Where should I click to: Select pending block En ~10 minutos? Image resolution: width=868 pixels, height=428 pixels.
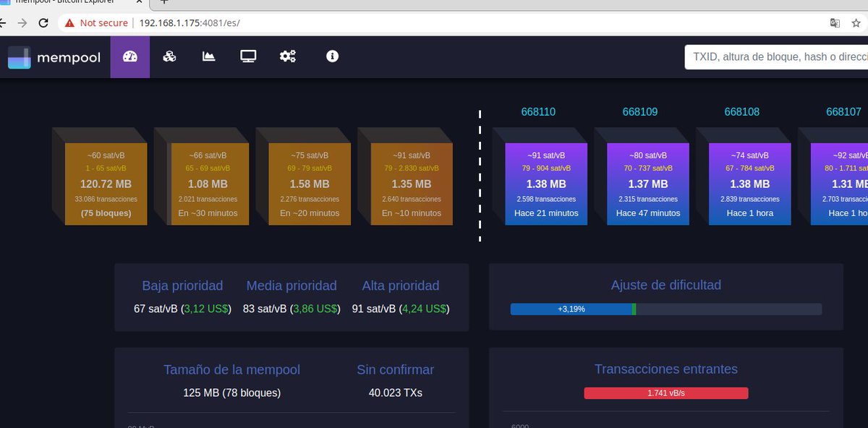coord(412,184)
